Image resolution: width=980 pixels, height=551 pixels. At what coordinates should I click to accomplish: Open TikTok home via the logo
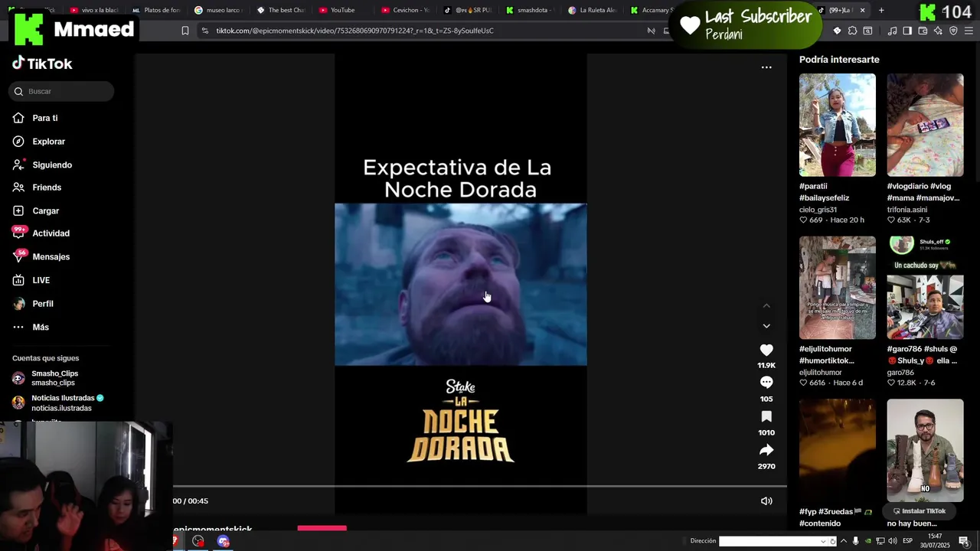42,64
